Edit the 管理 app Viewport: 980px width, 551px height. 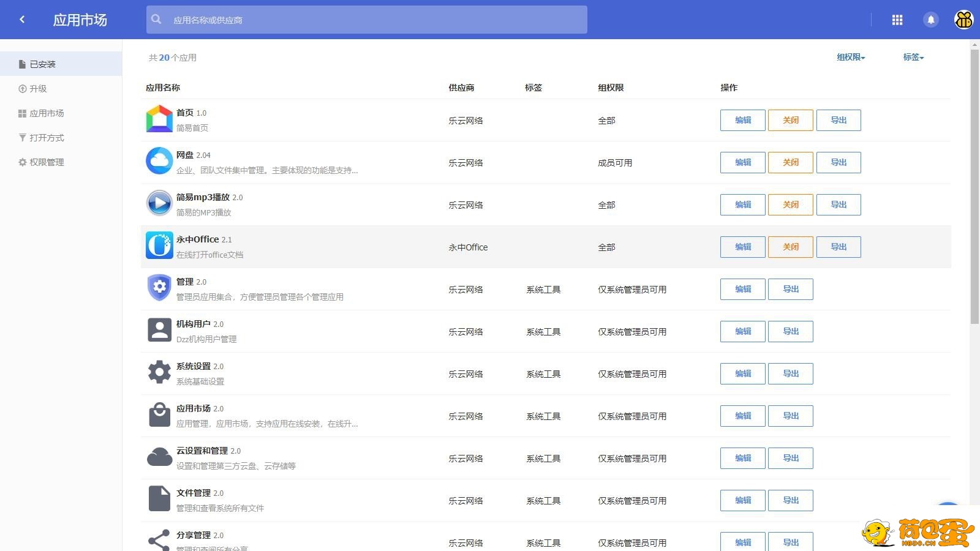[x=742, y=289]
